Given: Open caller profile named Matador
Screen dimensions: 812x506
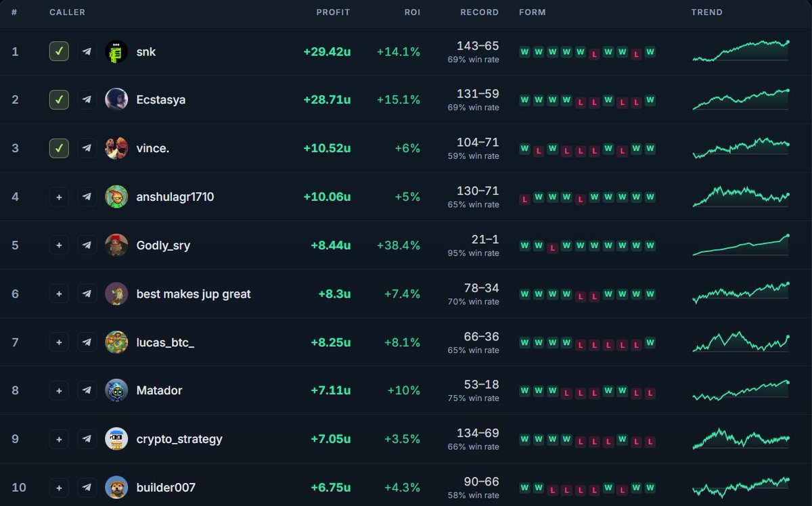Looking at the screenshot, I should tap(159, 390).
